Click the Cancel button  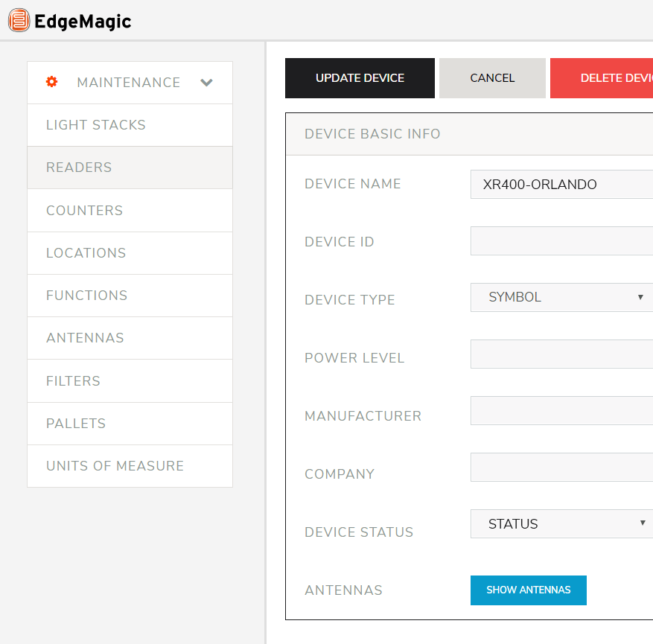tap(492, 78)
